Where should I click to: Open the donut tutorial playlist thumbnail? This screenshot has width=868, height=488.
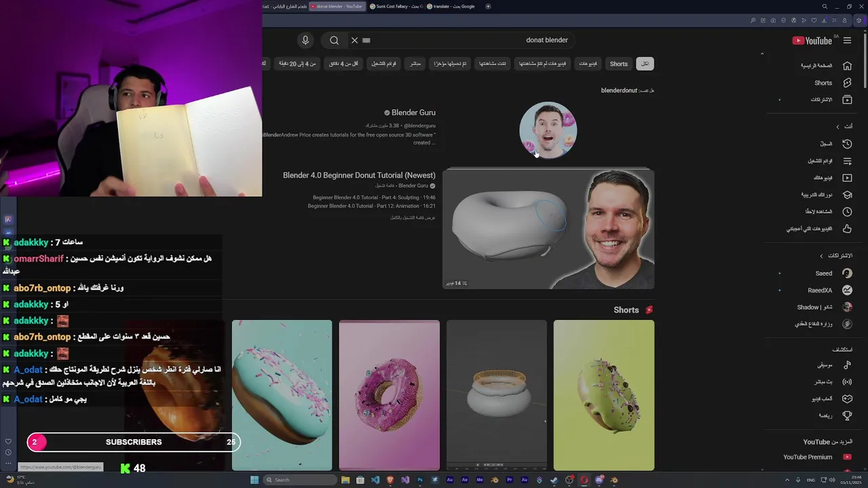549,229
